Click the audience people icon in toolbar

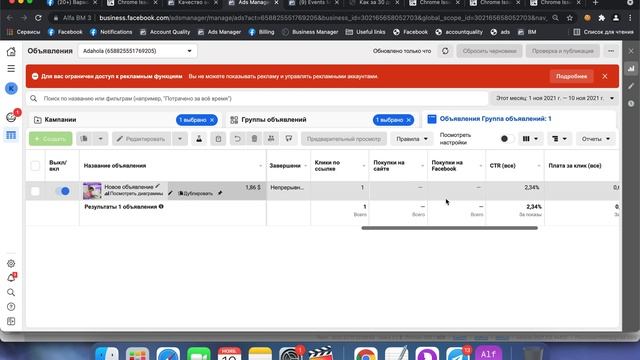coord(271,139)
